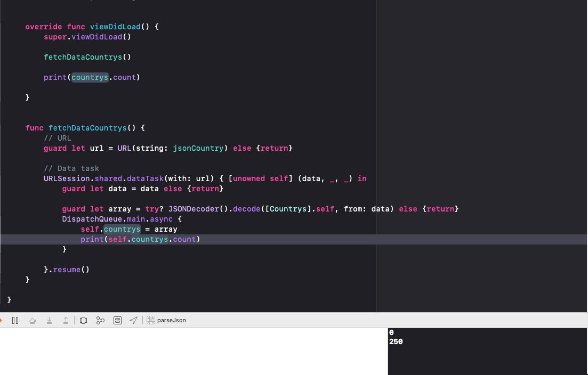The width and height of the screenshot is (588, 375).
Task: Click the '// Data task' comment
Action: 71,168
